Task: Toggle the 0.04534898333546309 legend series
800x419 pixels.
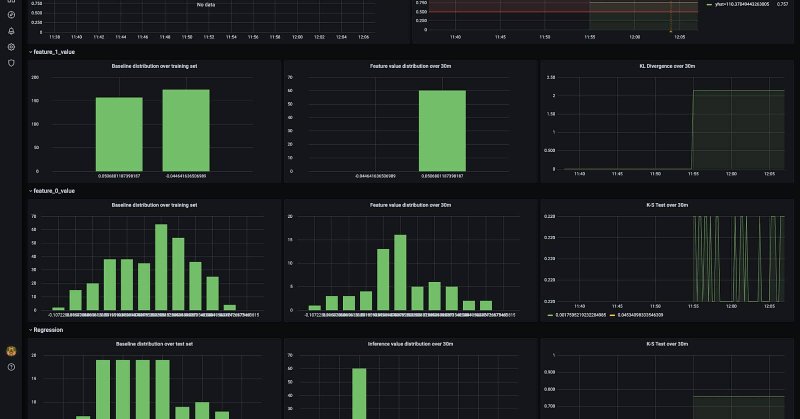Action: click(x=640, y=315)
